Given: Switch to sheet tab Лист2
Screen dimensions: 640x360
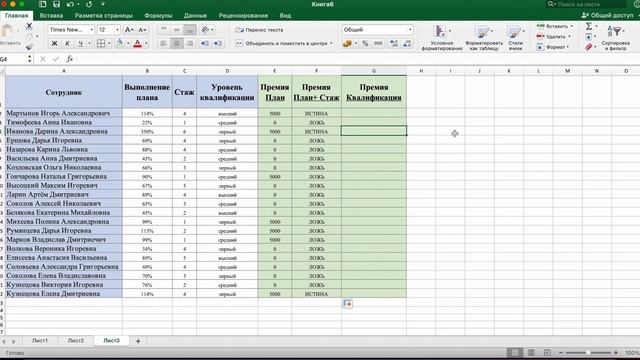Looking at the screenshot, I should tap(76, 340).
